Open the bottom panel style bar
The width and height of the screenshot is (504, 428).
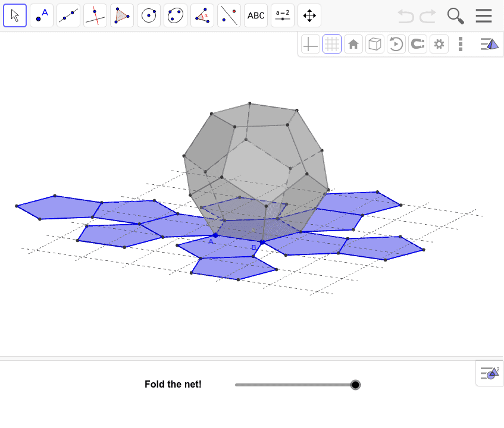click(489, 373)
